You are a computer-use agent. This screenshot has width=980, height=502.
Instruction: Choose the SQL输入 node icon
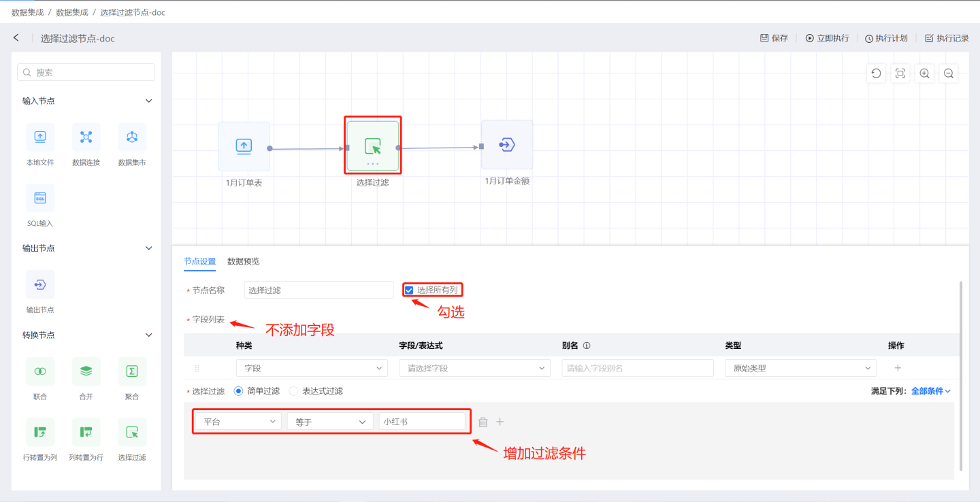(x=40, y=198)
